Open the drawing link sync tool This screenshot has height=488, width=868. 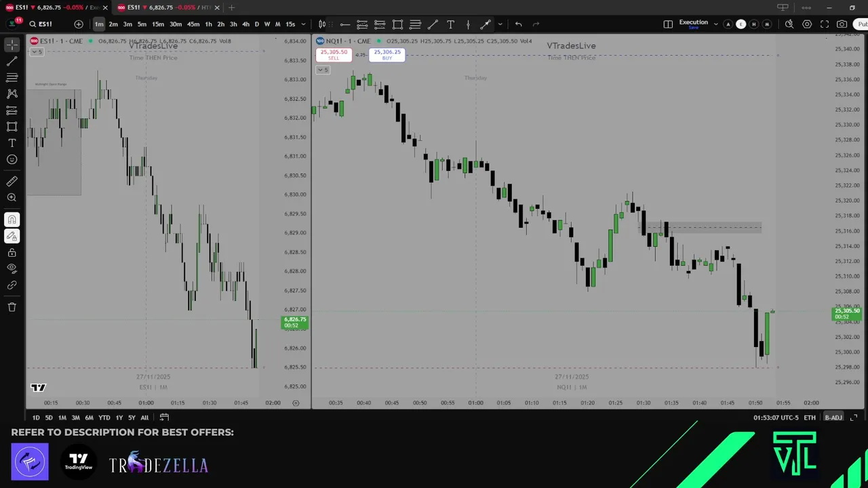(12, 285)
